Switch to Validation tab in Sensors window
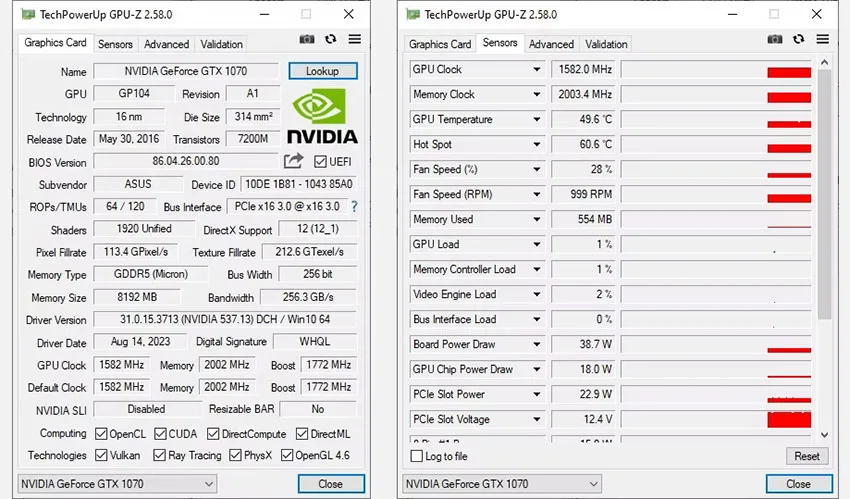Viewport: 850px width, 499px height. [x=606, y=44]
